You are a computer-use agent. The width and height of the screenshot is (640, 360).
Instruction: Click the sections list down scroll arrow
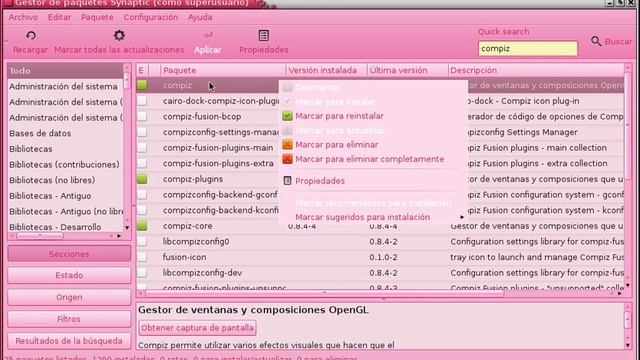pos(127,228)
